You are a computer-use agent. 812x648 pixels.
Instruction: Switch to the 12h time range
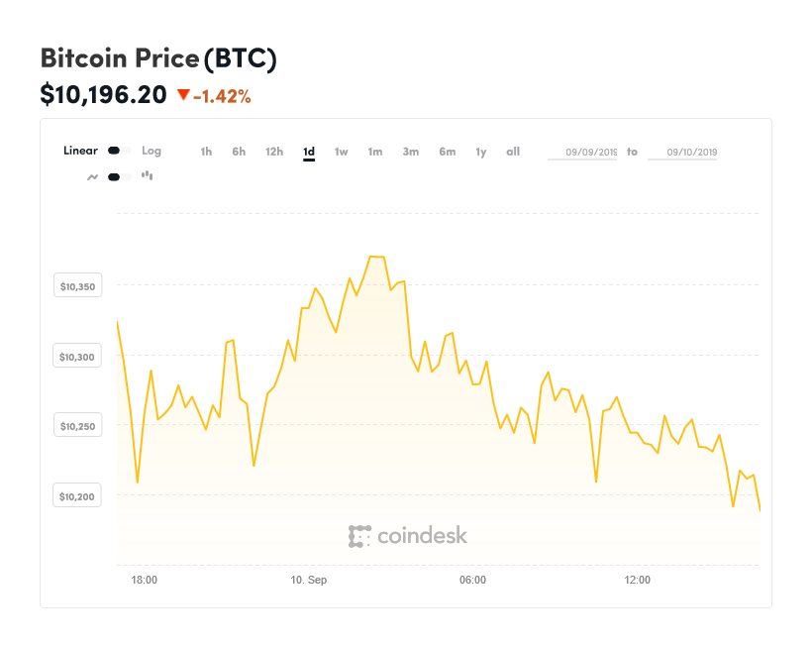[274, 152]
